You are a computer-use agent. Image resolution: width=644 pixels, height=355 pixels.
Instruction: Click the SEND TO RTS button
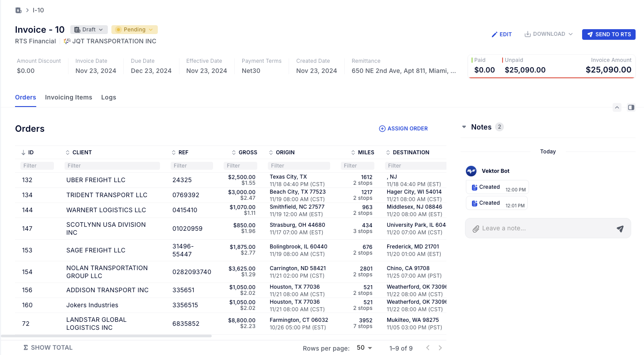[608, 34]
